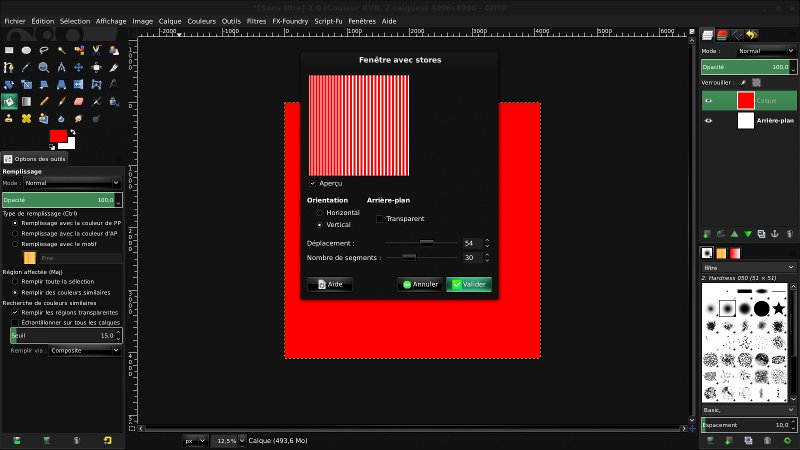This screenshot has height=450, width=800.
Task: Open layer Mode dropdown in Layers panel
Action: pyautogui.click(x=766, y=51)
